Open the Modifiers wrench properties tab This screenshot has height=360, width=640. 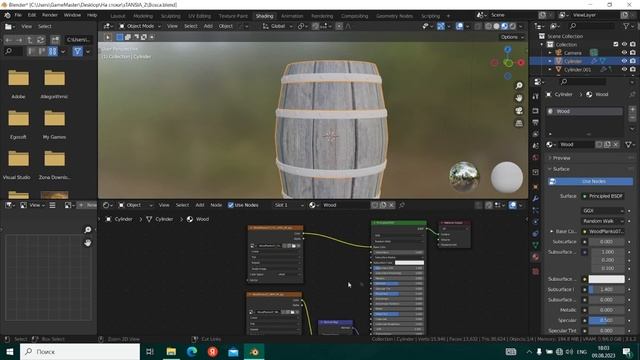coord(536,199)
